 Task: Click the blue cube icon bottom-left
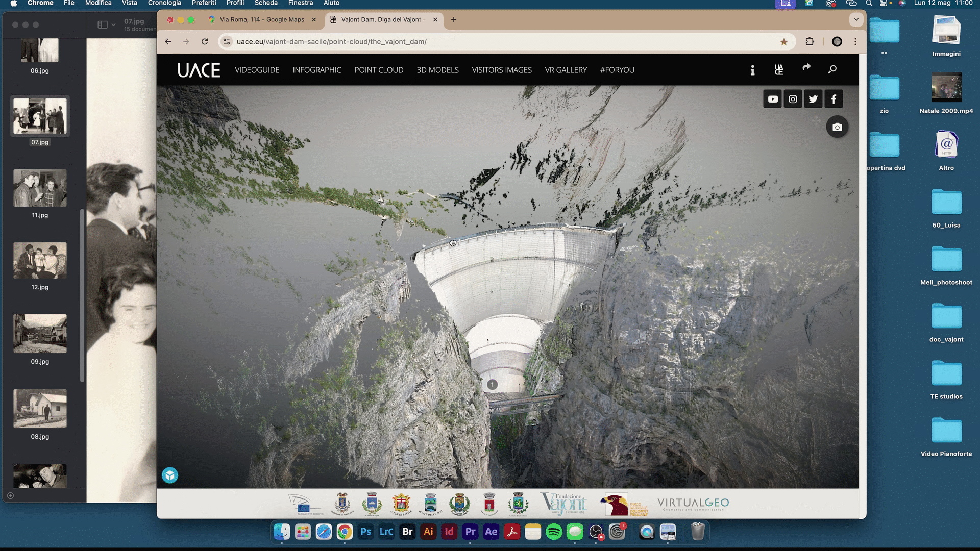170,475
